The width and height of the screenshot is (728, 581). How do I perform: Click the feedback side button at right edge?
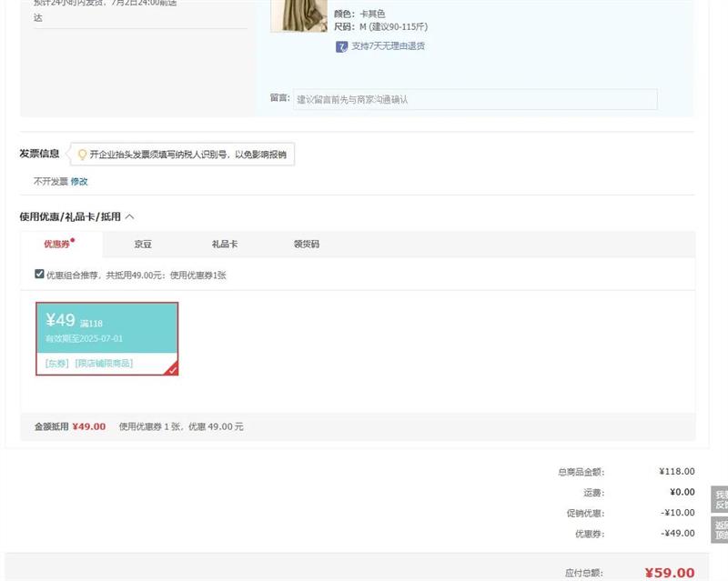(720, 499)
